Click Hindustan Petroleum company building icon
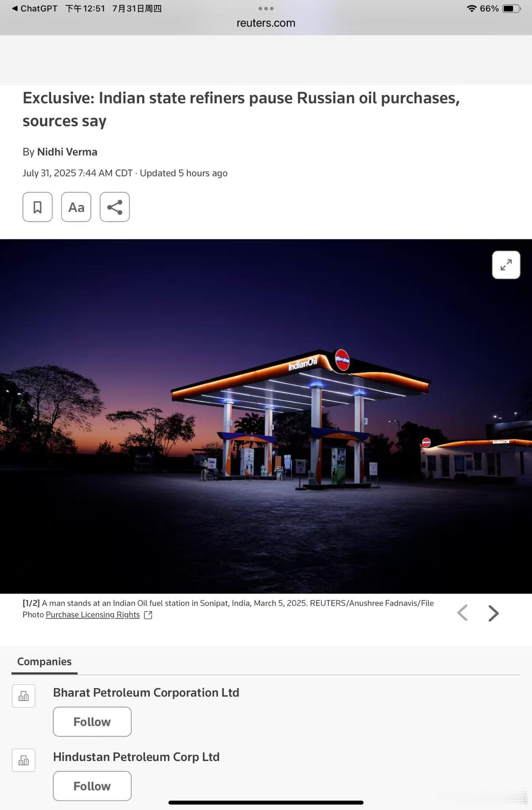The height and width of the screenshot is (810, 532). click(24, 760)
